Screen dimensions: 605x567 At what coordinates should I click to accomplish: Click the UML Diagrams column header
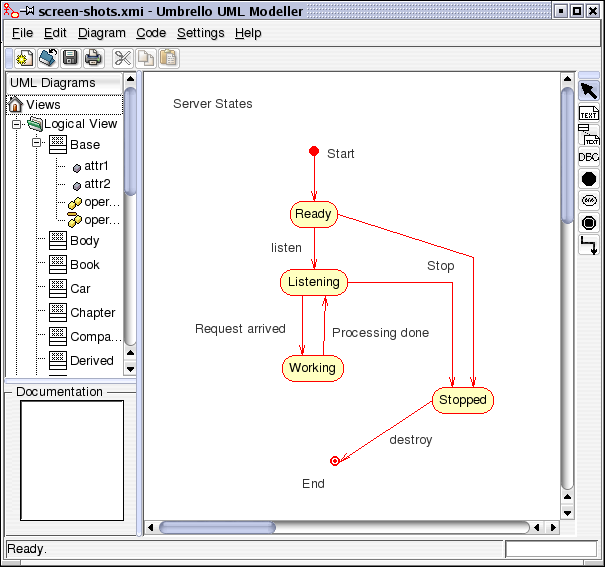point(64,83)
